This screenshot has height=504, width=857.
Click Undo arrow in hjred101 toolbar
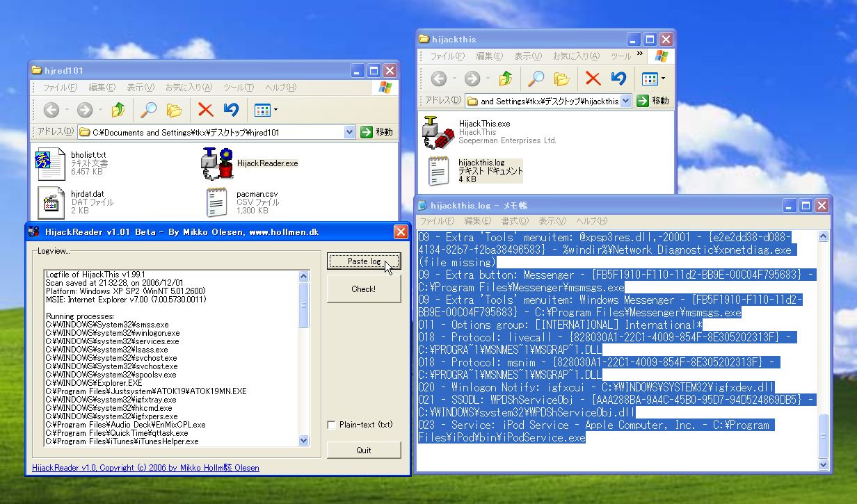pyautogui.click(x=231, y=110)
